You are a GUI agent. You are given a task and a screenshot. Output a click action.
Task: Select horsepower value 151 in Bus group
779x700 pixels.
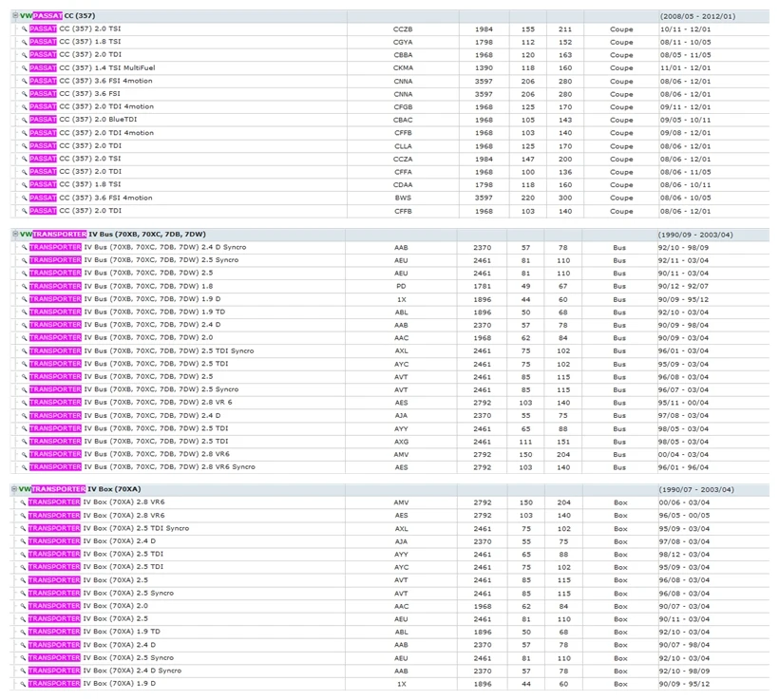tap(563, 442)
